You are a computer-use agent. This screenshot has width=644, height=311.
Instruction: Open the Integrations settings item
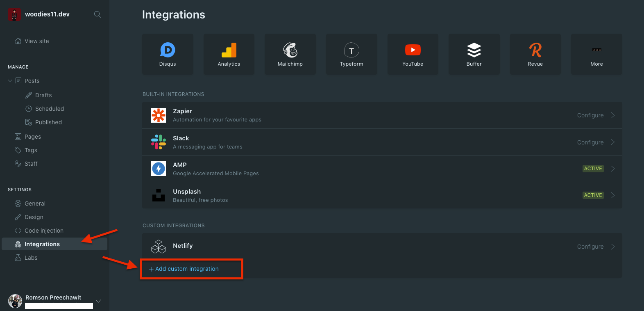pyautogui.click(x=54, y=244)
